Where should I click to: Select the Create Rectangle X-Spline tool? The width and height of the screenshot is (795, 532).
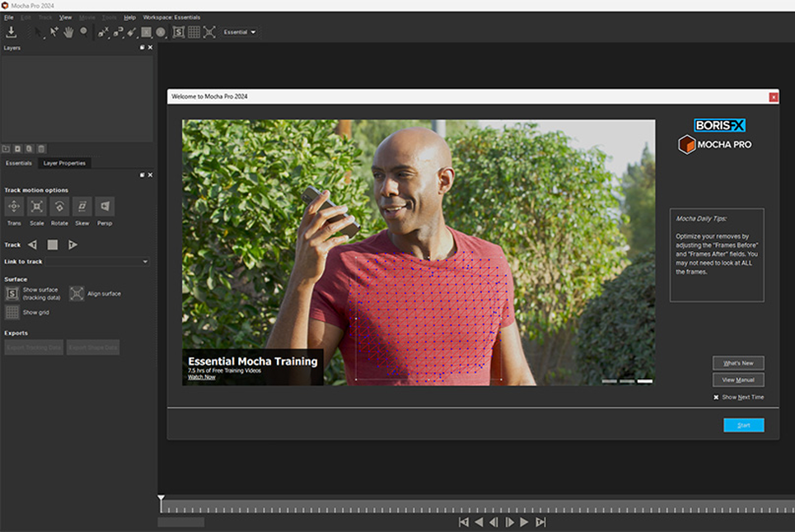(146, 32)
